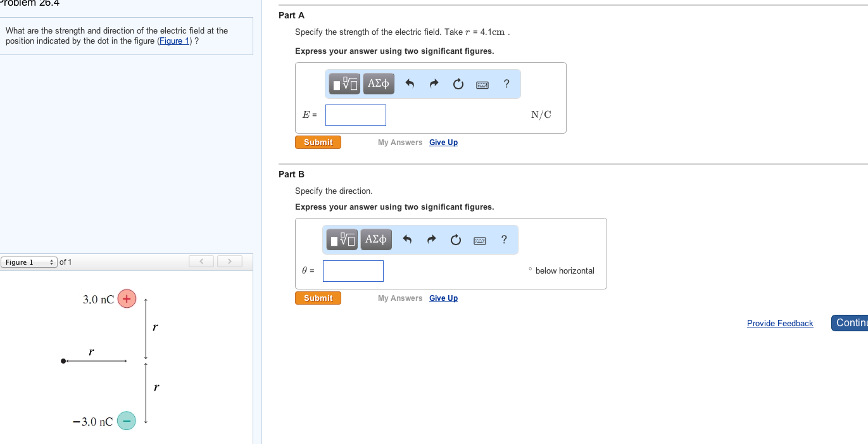Open math template tool in Part B
Screen dimensions: 868x444
pyautogui.click(x=342, y=239)
